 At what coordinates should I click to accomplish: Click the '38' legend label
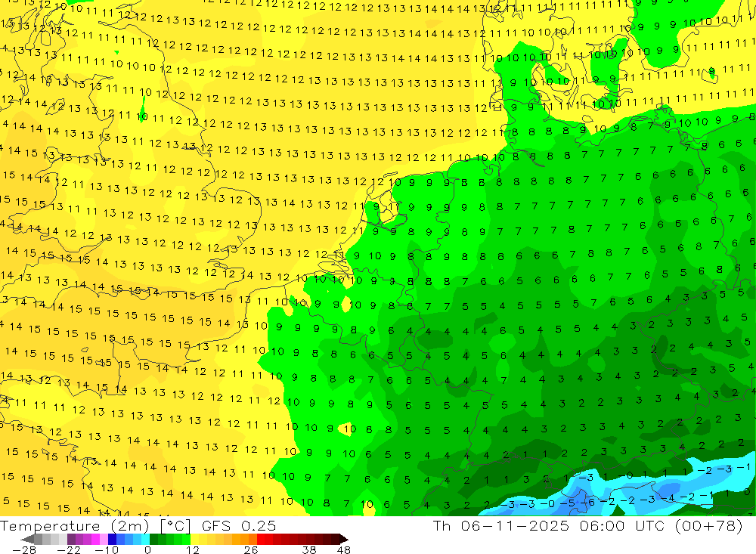[x=309, y=549]
